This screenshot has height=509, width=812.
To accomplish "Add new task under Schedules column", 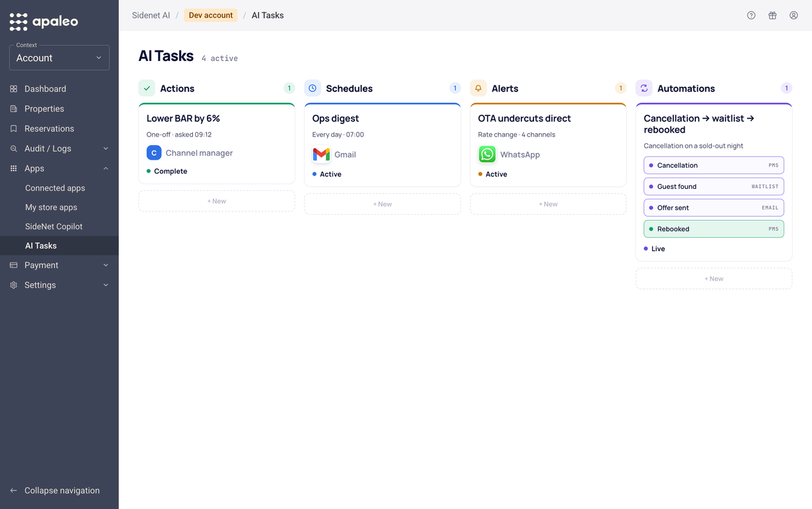I will click(x=382, y=204).
